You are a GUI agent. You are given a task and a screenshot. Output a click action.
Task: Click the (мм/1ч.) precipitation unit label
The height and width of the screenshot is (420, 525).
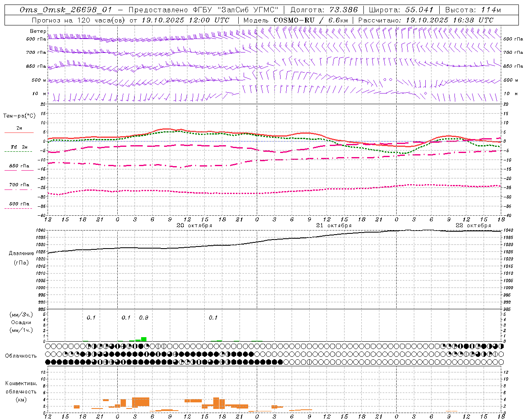coord(21,330)
